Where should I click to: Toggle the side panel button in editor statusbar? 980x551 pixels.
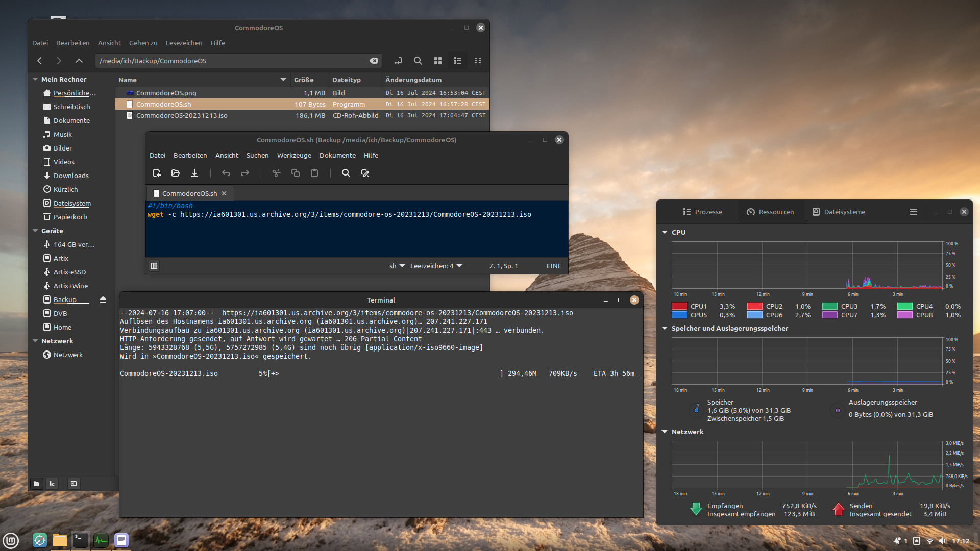click(x=154, y=266)
